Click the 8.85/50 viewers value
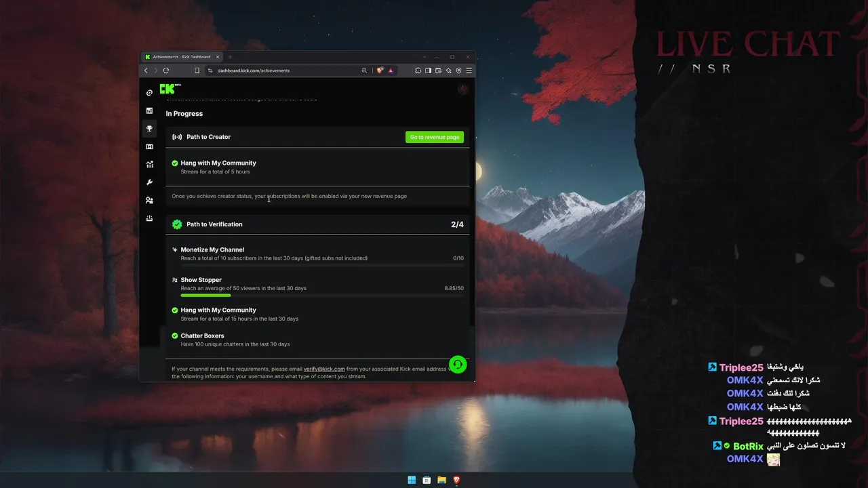Screen dimensions: 868x488 [x=454, y=288]
